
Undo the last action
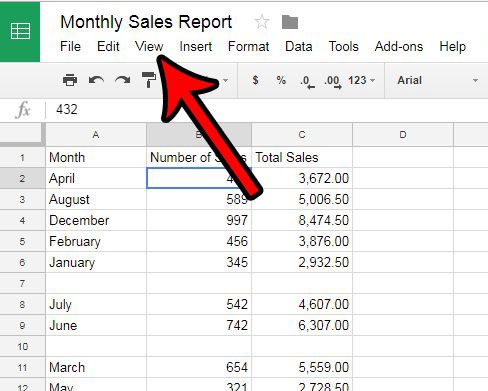pos(96,80)
